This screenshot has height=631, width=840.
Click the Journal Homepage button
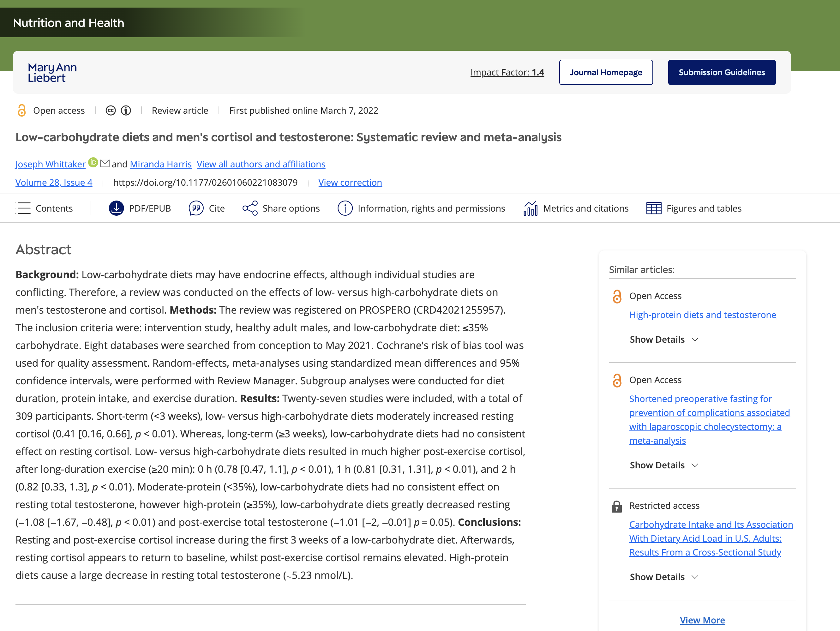point(606,72)
